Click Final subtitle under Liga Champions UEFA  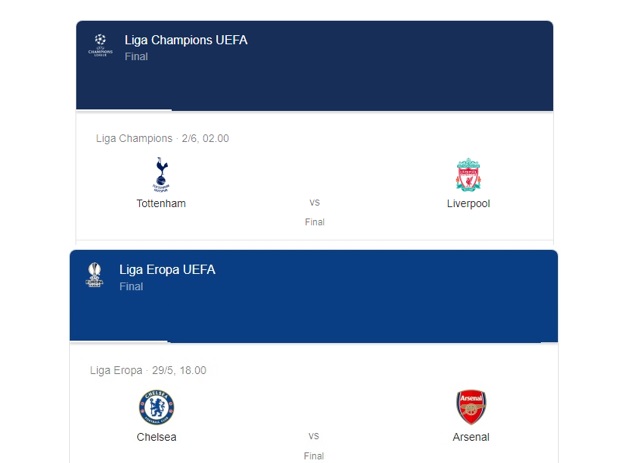click(136, 57)
